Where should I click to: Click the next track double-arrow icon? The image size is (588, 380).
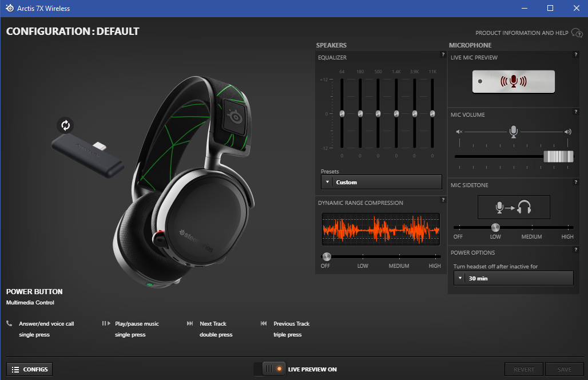click(190, 323)
